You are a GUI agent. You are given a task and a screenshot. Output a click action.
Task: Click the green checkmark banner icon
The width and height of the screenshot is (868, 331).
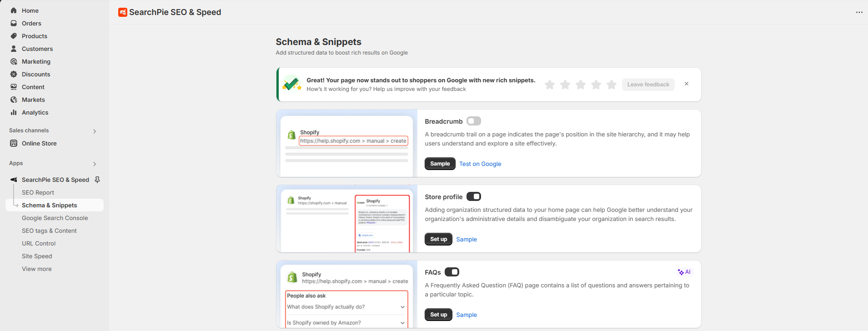coord(291,84)
